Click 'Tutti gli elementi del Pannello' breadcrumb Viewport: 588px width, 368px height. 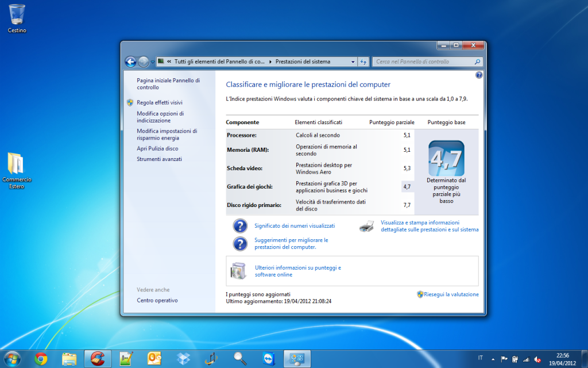pyautogui.click(x=219, y=62)
